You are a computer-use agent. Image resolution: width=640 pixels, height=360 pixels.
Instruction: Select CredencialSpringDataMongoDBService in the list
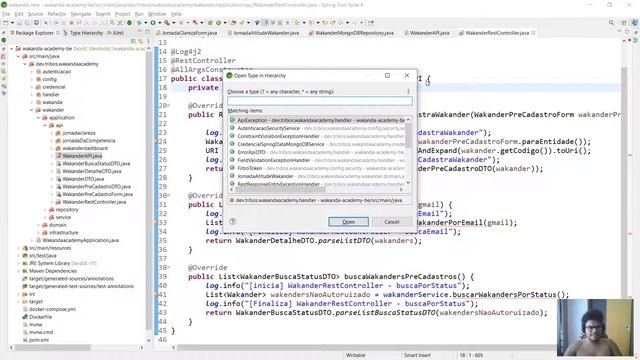(317, 144)
